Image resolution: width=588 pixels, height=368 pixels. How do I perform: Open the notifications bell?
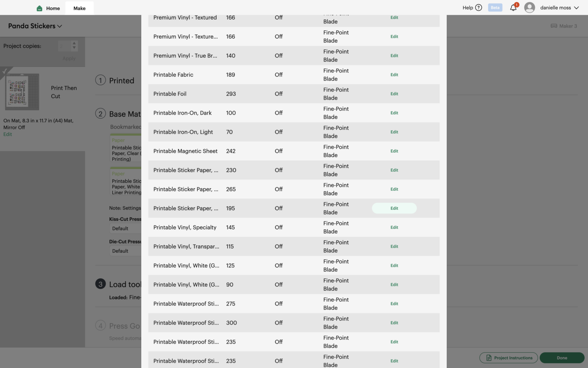(x=513, y=8)
